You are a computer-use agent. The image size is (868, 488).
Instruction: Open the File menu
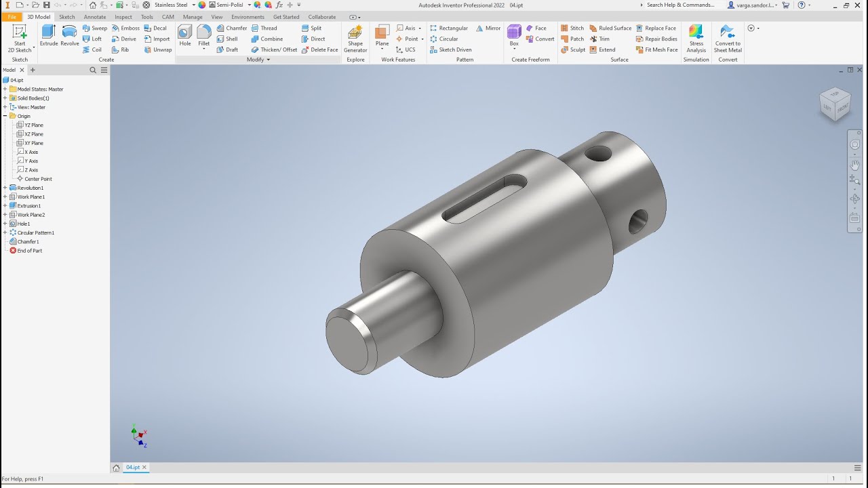(12, 17)
